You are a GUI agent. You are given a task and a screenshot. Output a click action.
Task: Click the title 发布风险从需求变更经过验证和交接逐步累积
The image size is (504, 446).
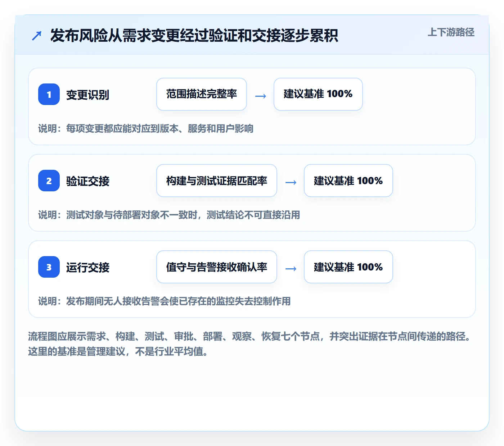(194, 36)
